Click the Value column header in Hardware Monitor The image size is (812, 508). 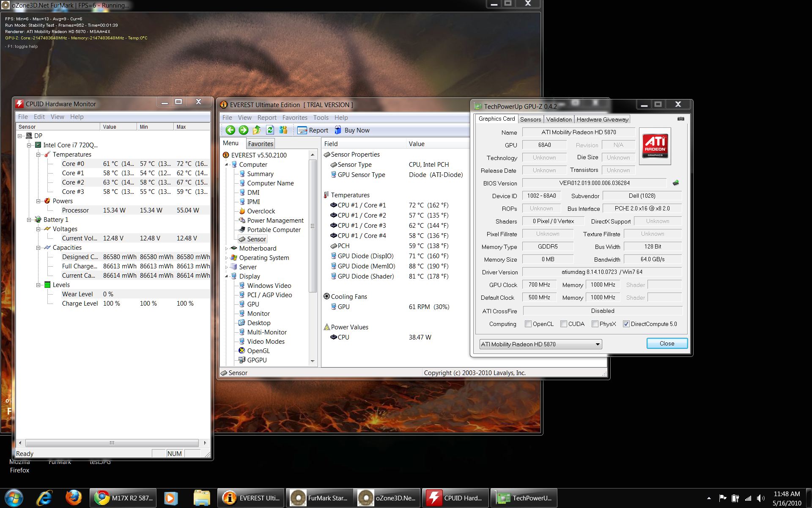(x=118, y=127)
